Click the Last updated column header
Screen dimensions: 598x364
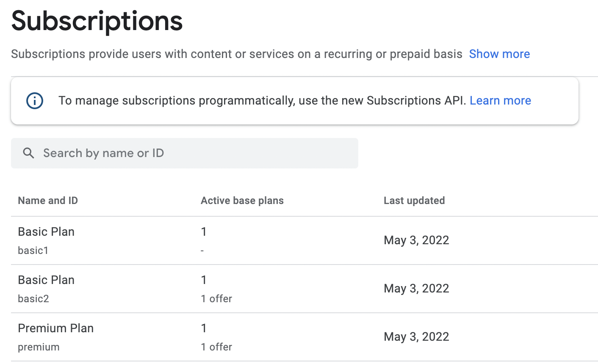(414, 201)
